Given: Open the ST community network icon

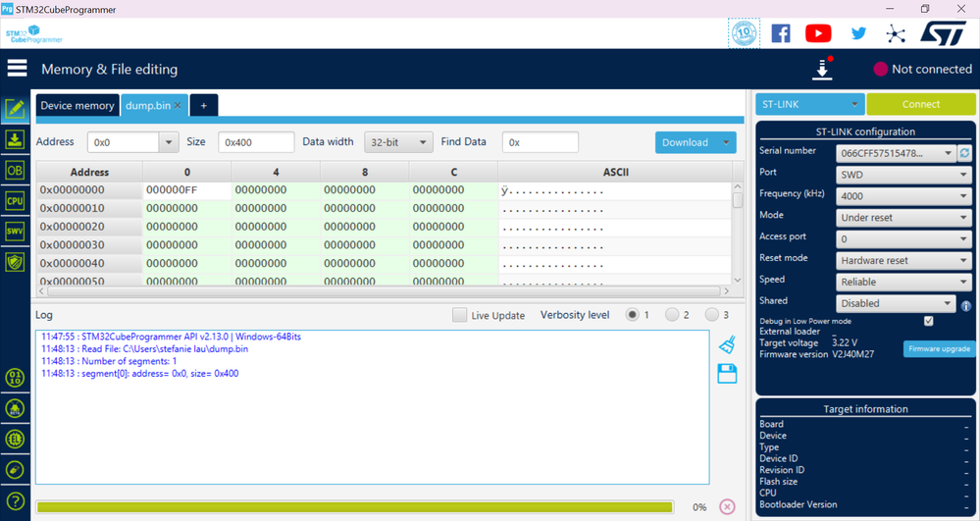Looking at the screenshot, I should click(x=896, y=33).
